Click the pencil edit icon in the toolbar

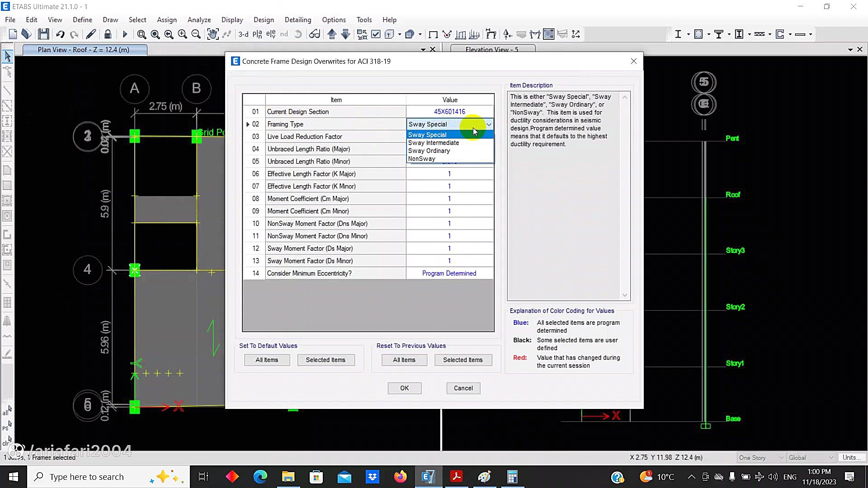click(91, 34)
